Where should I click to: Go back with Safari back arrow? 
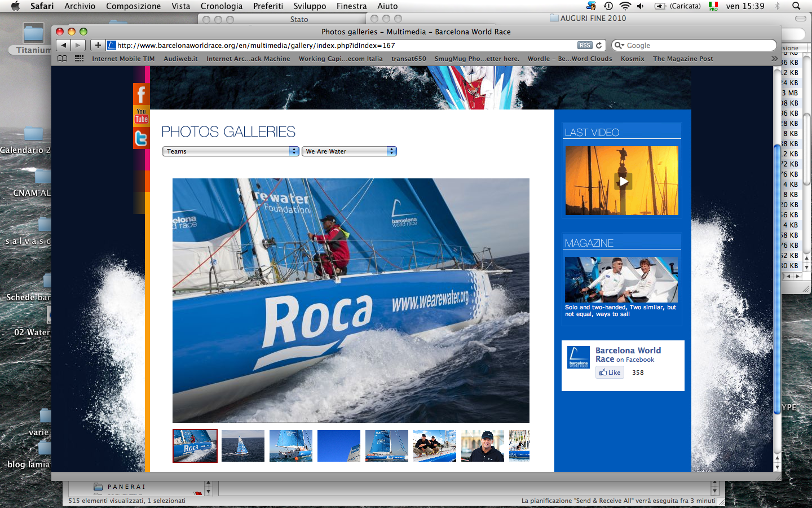point(64,45)
